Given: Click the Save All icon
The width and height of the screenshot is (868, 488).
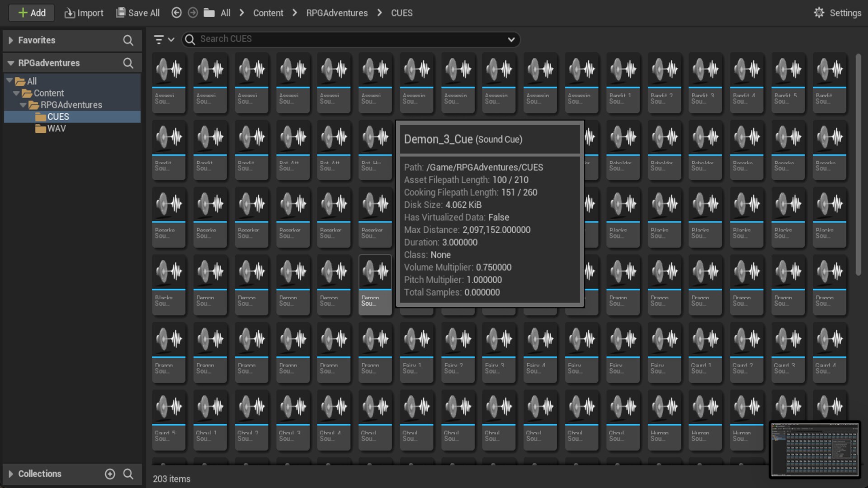Looking at the screenshot, I should click(120, 13).
